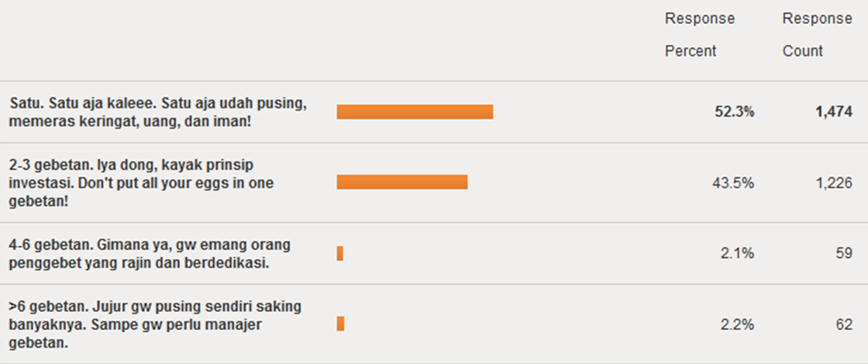
Task: Click the small orange bar for '4-6 gebetan'
Action: [340, 253]
